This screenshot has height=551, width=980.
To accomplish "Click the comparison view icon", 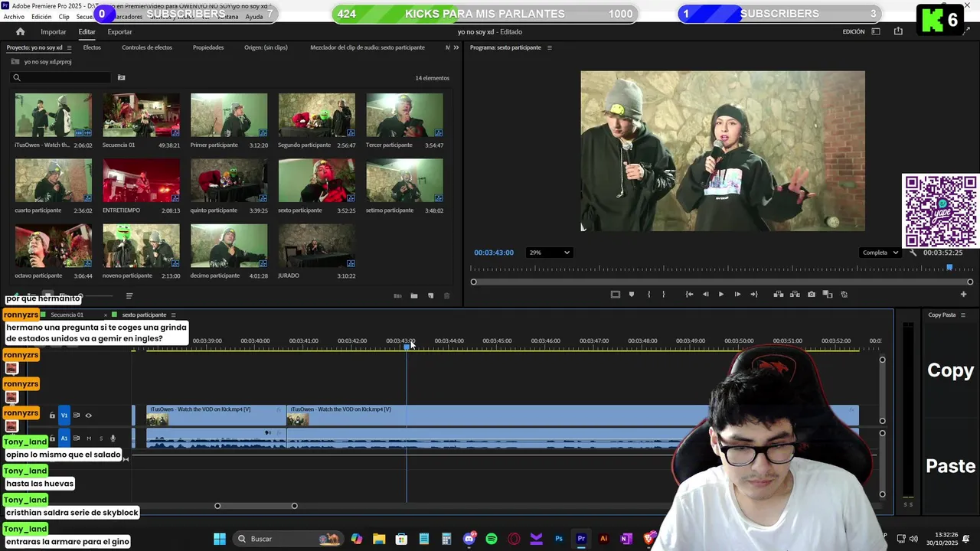I will 828,294.
